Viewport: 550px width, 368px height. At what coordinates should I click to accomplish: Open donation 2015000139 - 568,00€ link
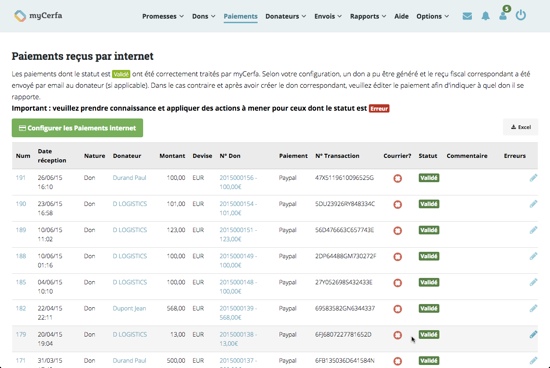pos(238,313)
